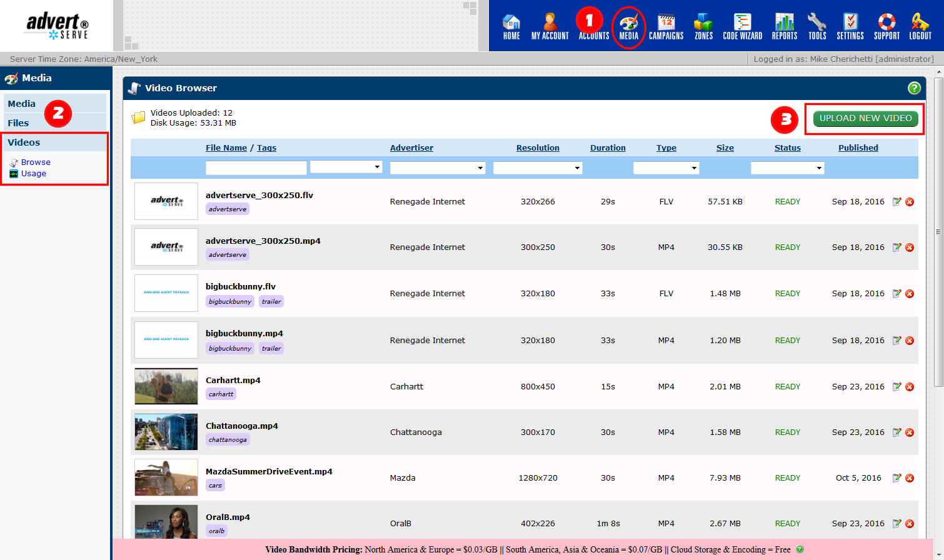
Task: Click the 'chattanooga' tag label
Action: point(228,440)
